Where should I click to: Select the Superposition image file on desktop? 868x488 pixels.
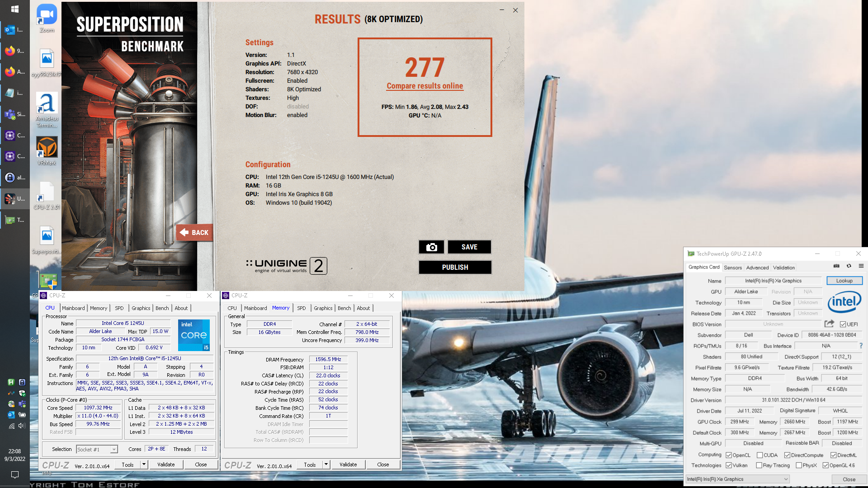point(47,239)
